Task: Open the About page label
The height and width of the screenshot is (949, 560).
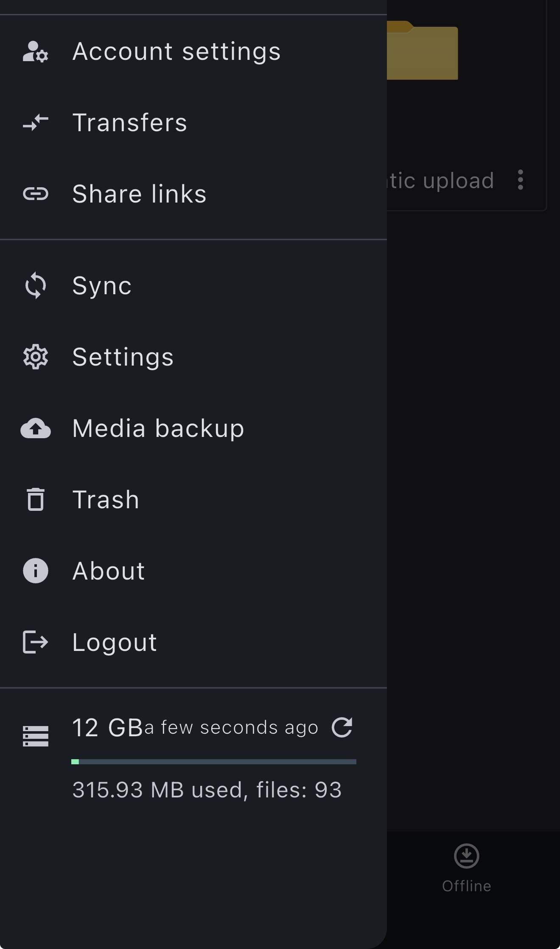Action: [x=109, y=571]
